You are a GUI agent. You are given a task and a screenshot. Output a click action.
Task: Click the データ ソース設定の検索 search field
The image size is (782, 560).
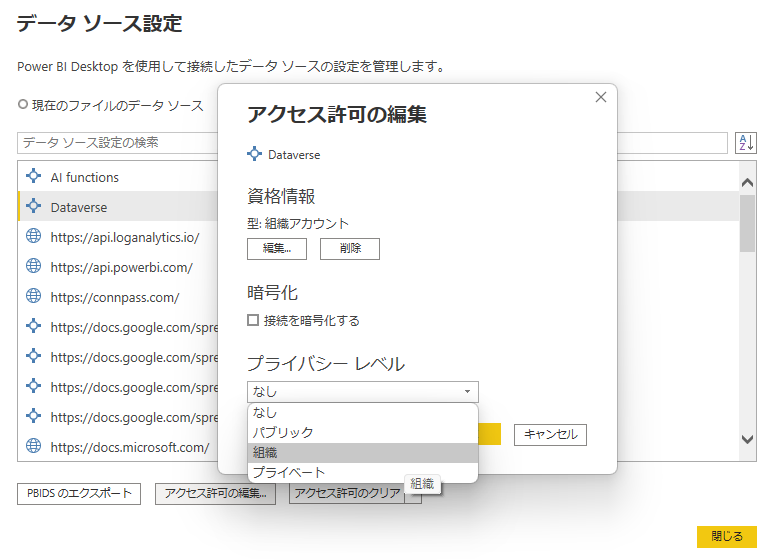[x=120, y=143]
